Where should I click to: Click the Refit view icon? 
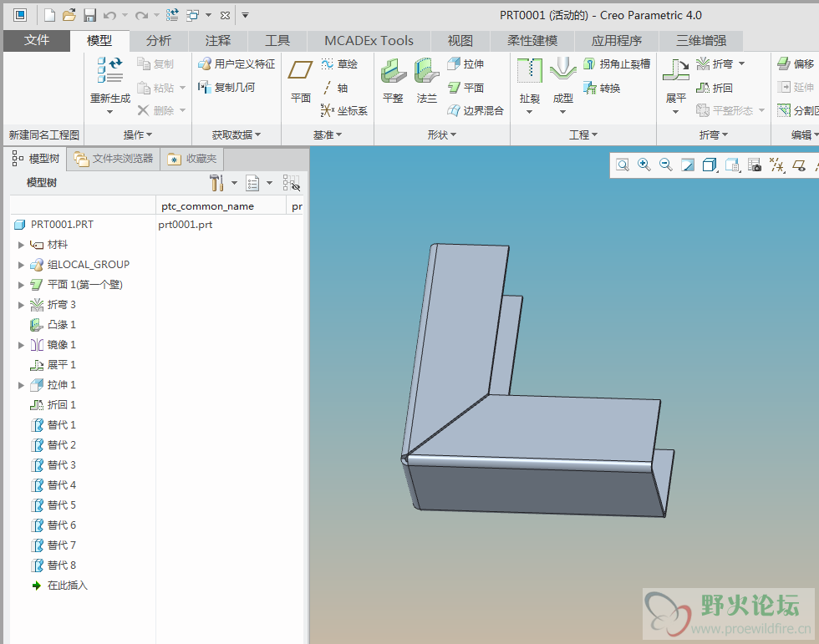tap(622, 165)
